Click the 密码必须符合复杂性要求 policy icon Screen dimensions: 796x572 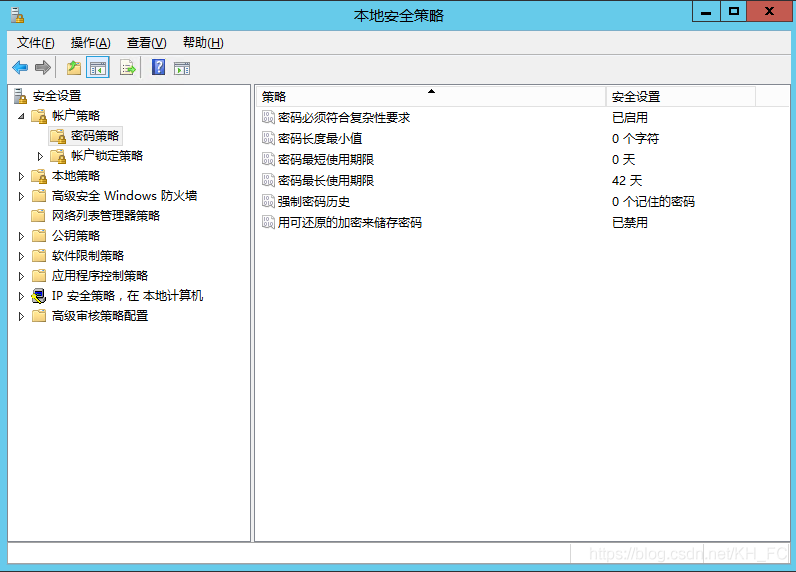coord(268,117)
